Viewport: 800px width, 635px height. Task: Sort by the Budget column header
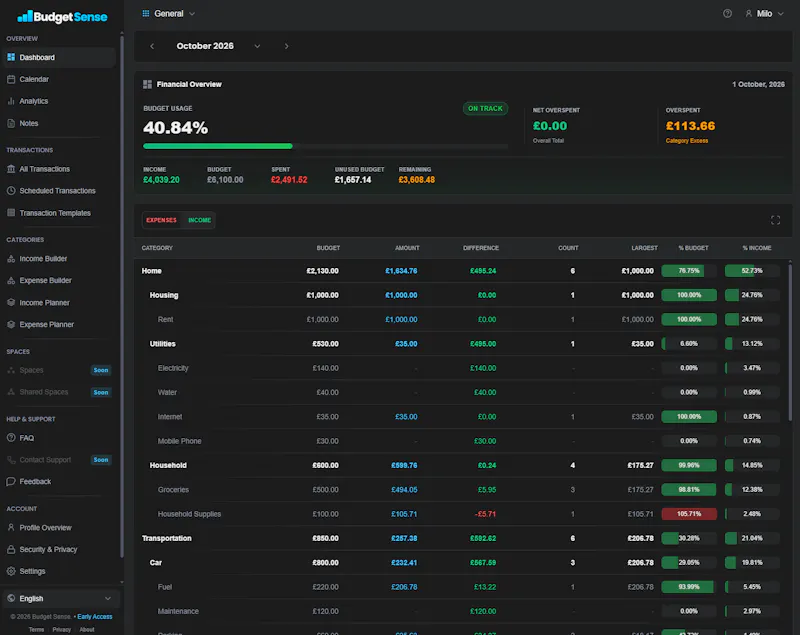(x=328, y=248)
